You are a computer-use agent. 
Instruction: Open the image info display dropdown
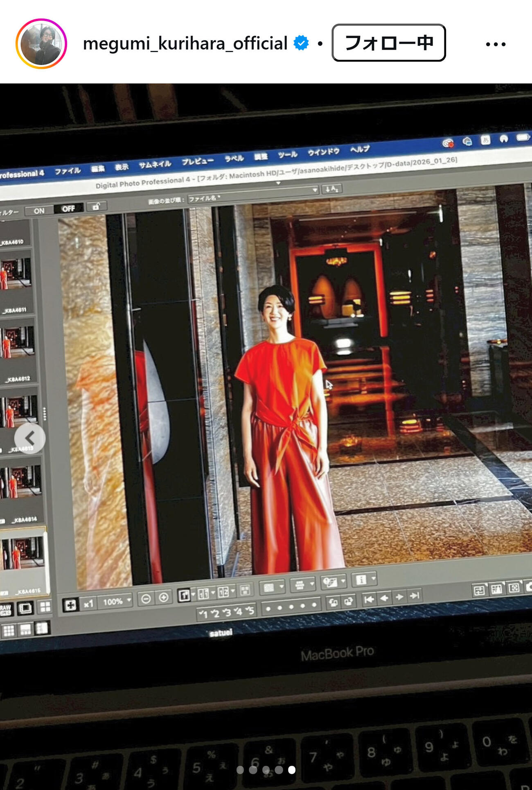(x=364, y=579)
